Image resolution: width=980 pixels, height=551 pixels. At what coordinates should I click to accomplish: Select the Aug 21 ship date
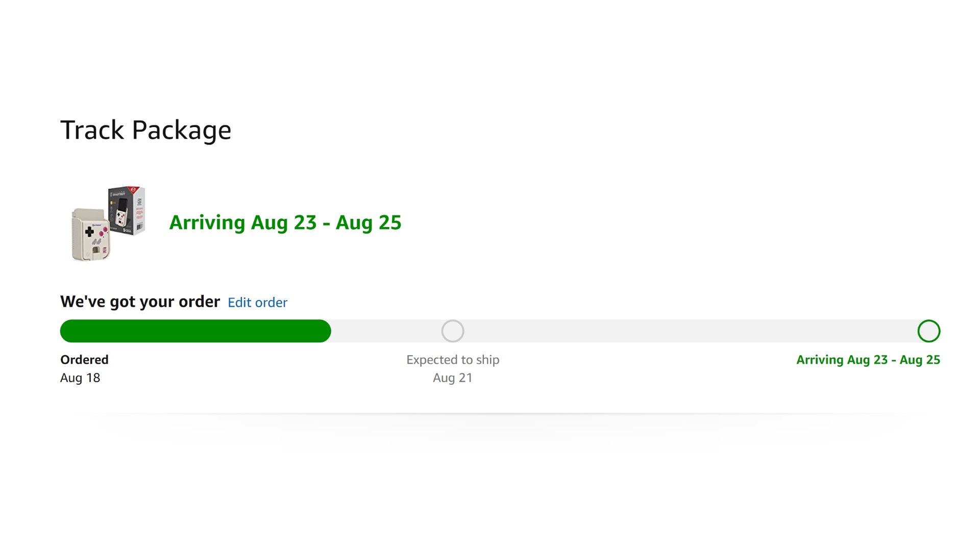453,378
